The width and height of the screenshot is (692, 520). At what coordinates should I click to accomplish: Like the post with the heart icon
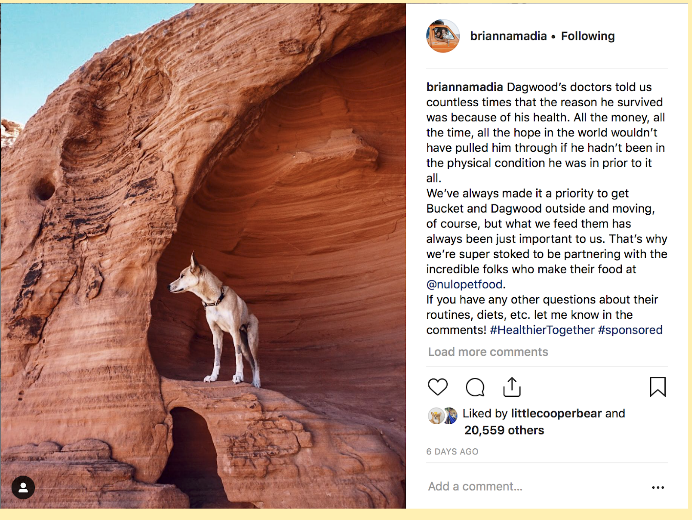click(x=438, y=387)
